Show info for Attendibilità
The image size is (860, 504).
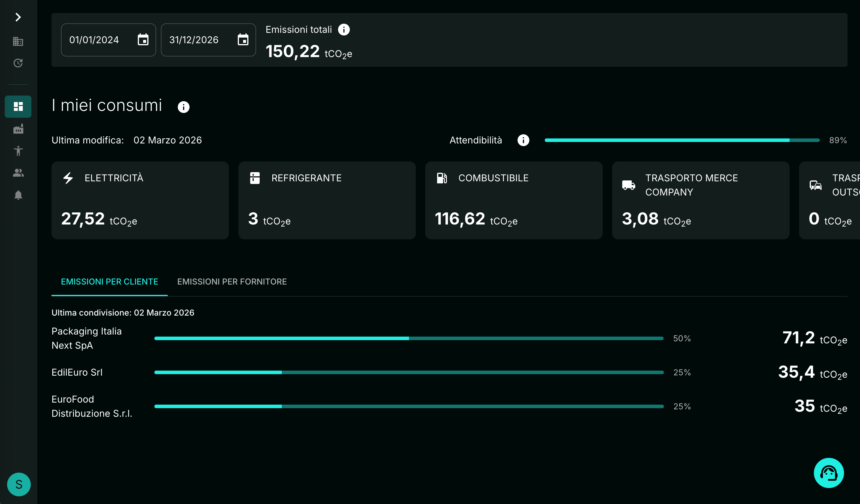coord(523,140)
